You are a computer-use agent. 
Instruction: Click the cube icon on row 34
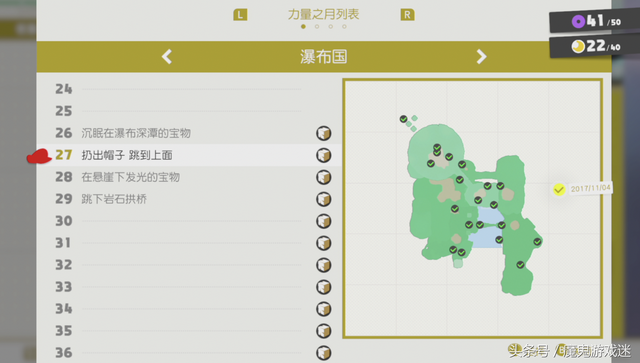point(324,309)
